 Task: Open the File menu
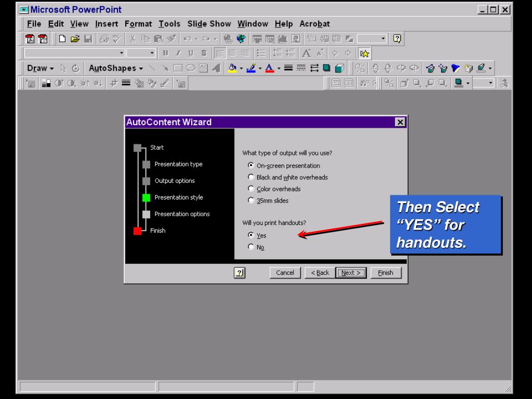(x=34, y=24)
